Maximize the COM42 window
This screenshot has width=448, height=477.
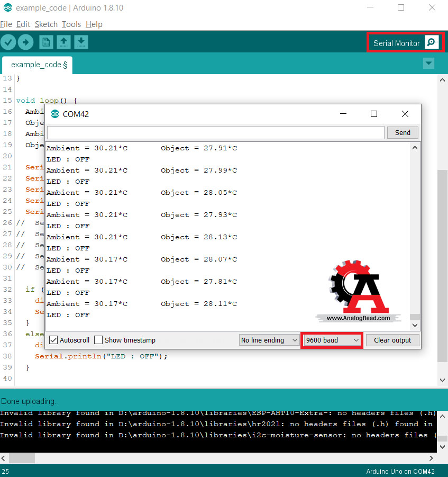point(374,114)
